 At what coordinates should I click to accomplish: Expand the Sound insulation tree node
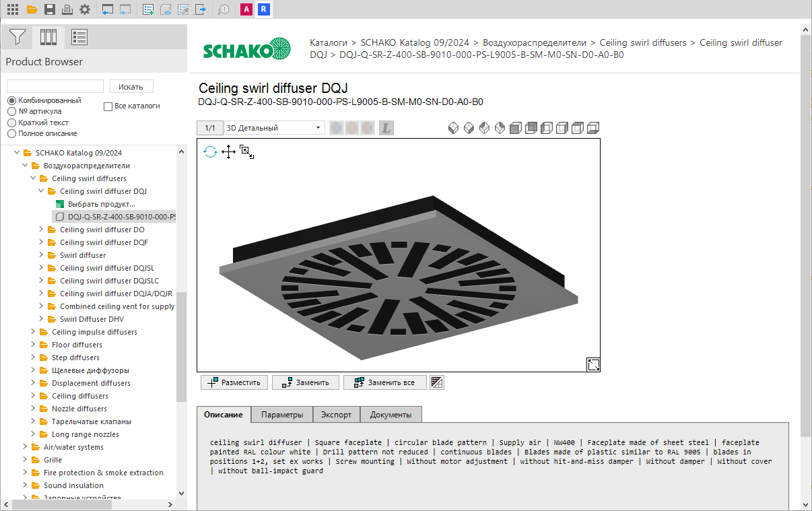pyautogui.click(x=26, y=485)
